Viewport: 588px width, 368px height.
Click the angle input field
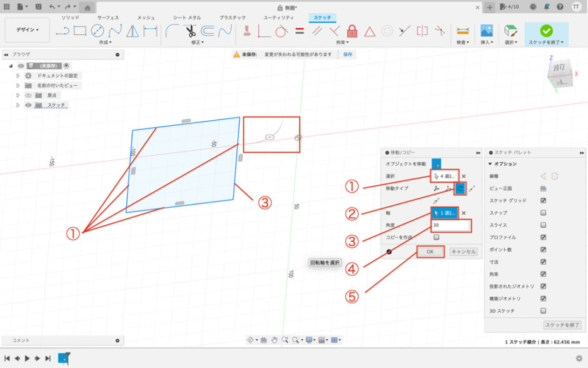450,225
